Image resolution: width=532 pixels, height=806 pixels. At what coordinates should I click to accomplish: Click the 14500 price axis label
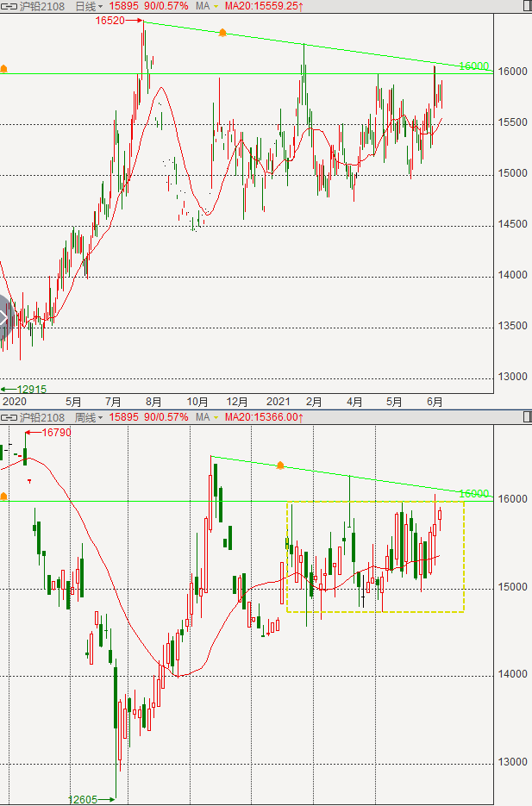(512, 225)
